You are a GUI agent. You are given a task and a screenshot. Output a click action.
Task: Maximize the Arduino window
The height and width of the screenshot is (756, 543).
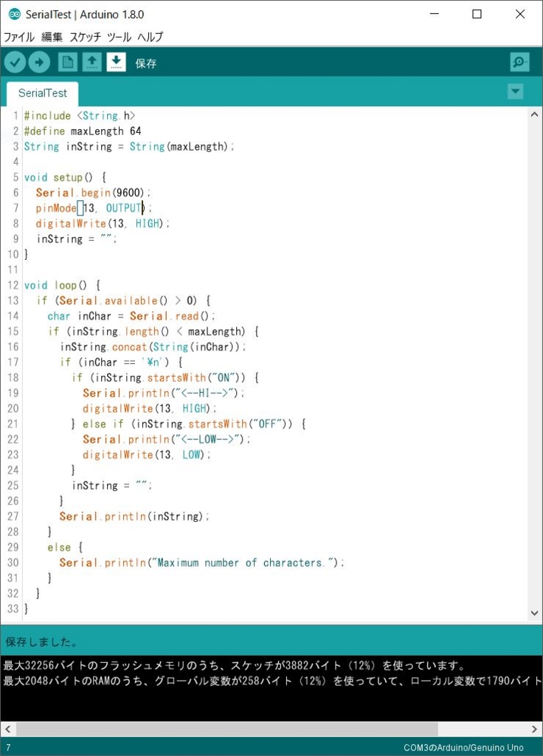click(x=477, y=14)
